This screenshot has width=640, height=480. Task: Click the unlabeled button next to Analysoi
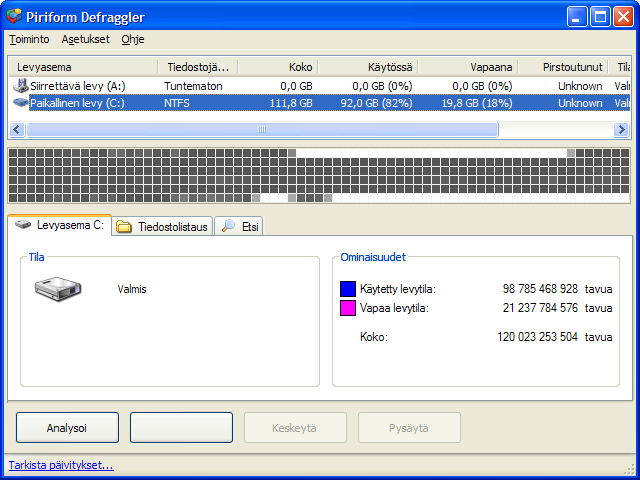(181, 427)
